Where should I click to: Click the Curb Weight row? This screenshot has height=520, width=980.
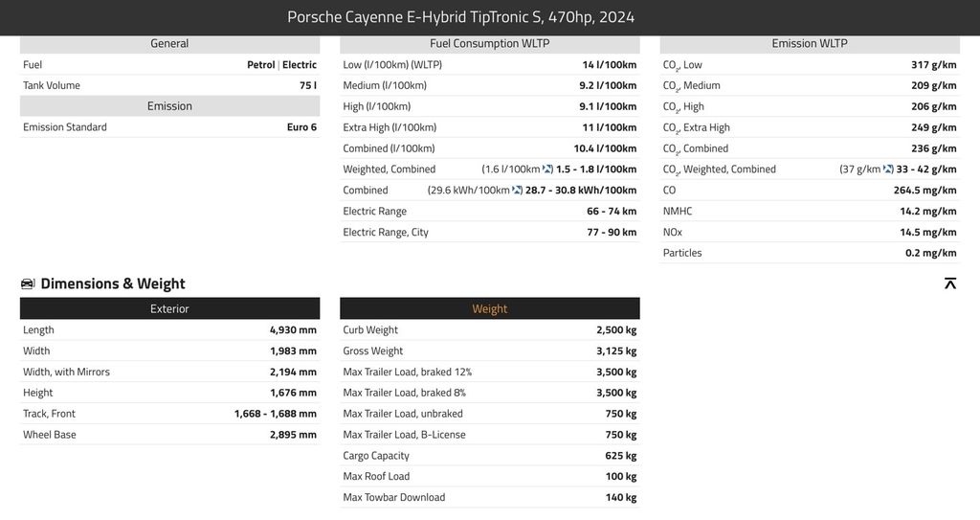point(489,330)
